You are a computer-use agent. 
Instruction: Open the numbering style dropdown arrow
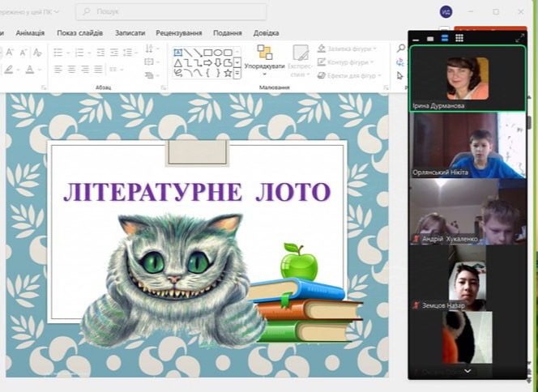click(x=89, y=53)
